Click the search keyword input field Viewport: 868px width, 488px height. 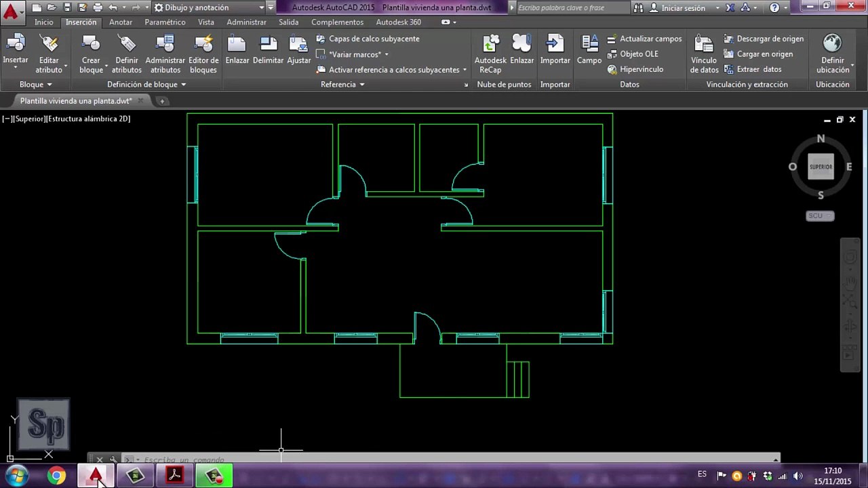(x=574, y=8)
